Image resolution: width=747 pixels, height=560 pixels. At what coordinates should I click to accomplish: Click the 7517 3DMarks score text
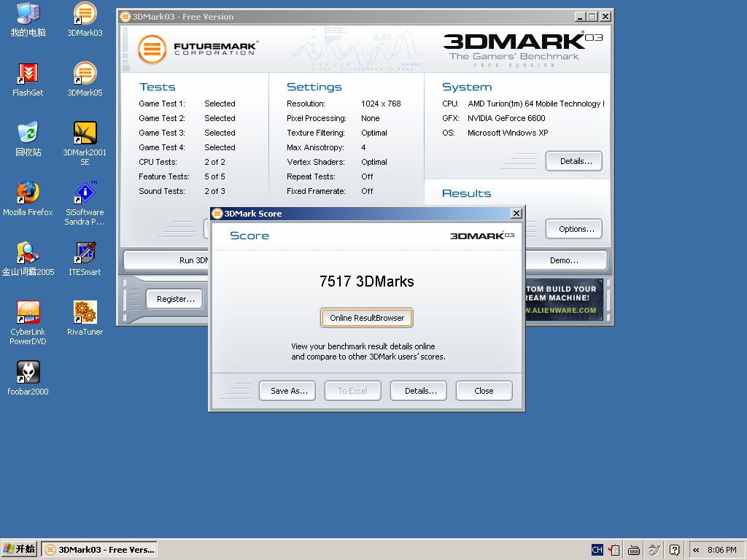point(367,281)
